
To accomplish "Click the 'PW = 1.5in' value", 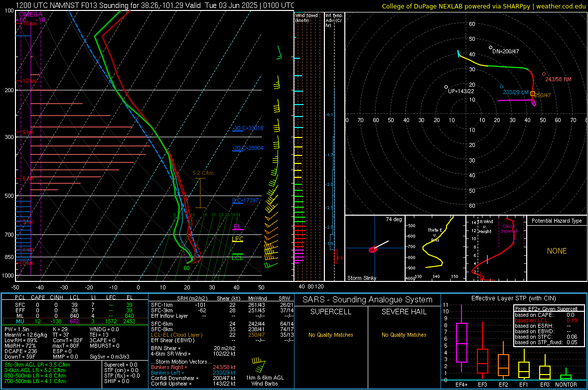I will click(17, 329).
